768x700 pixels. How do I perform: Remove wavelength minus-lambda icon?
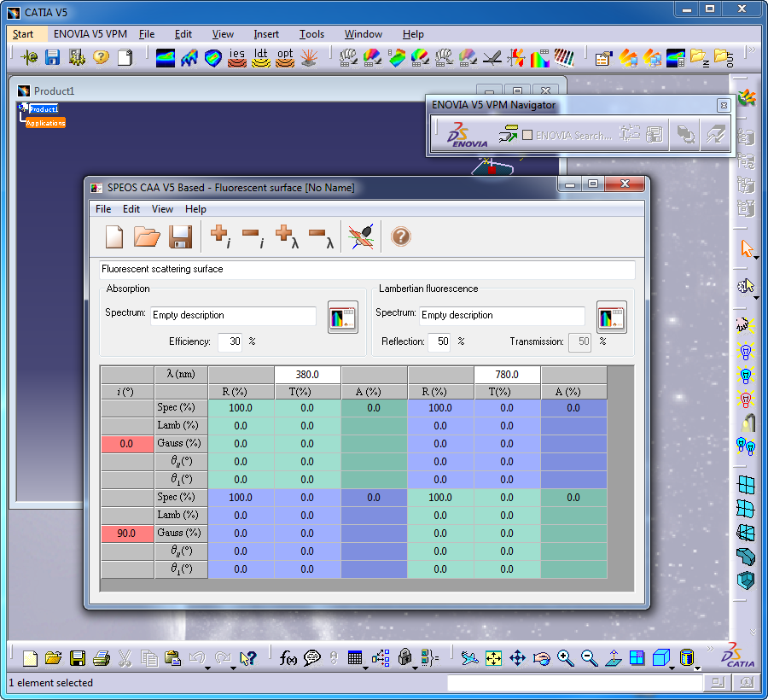click(x=322, y=236)
